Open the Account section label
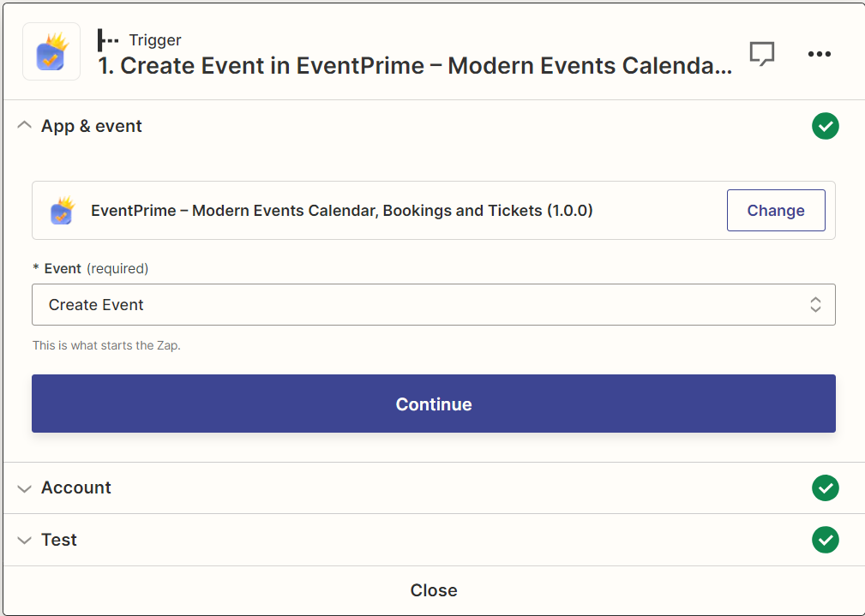The image size is (865, 616). 76,488
